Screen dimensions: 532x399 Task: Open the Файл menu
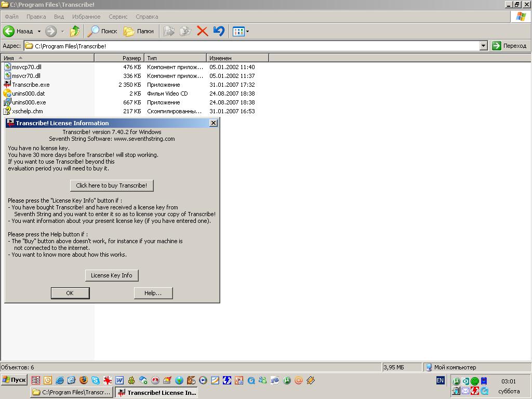pos(11,17)
